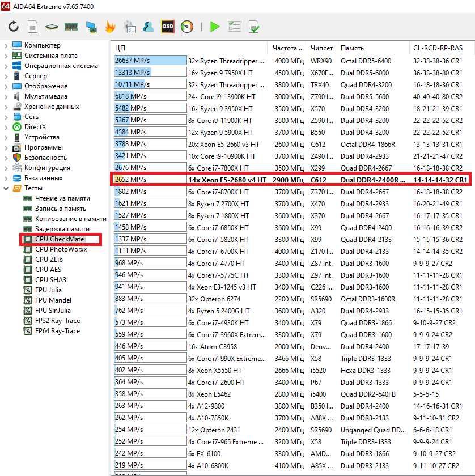Expand the База данных node arrow
The width and height of the screenshot is (475, 476).
tap(6, 178)
